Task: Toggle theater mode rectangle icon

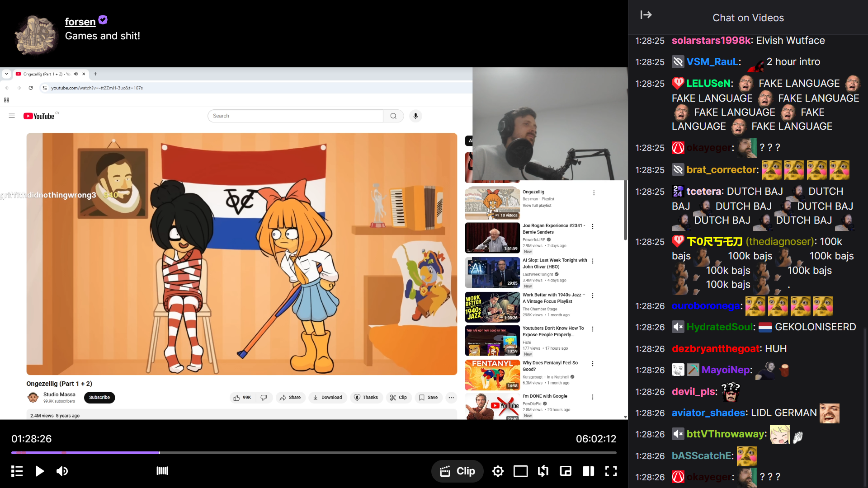Action: tap(520, 471)
